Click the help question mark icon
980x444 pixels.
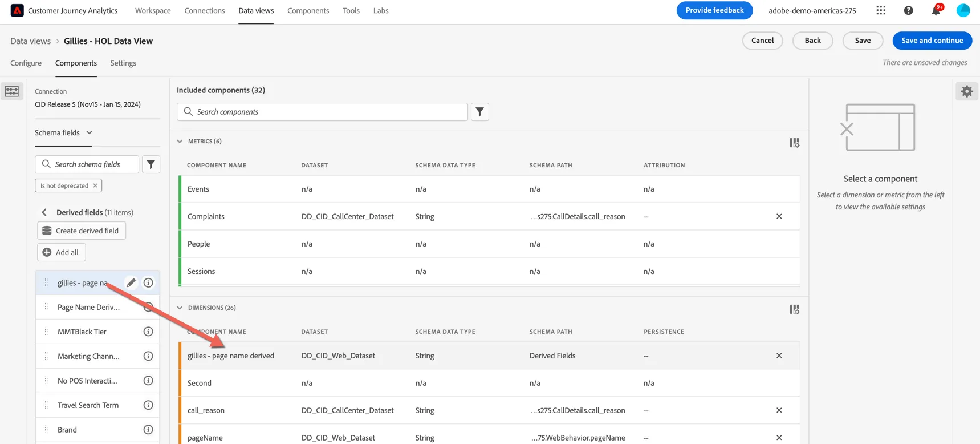coord(908,10)
